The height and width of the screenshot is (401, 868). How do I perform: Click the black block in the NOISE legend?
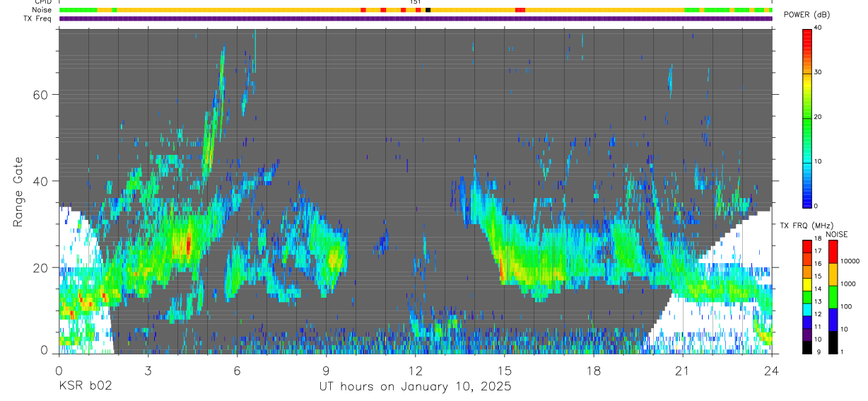pos(833,342)
